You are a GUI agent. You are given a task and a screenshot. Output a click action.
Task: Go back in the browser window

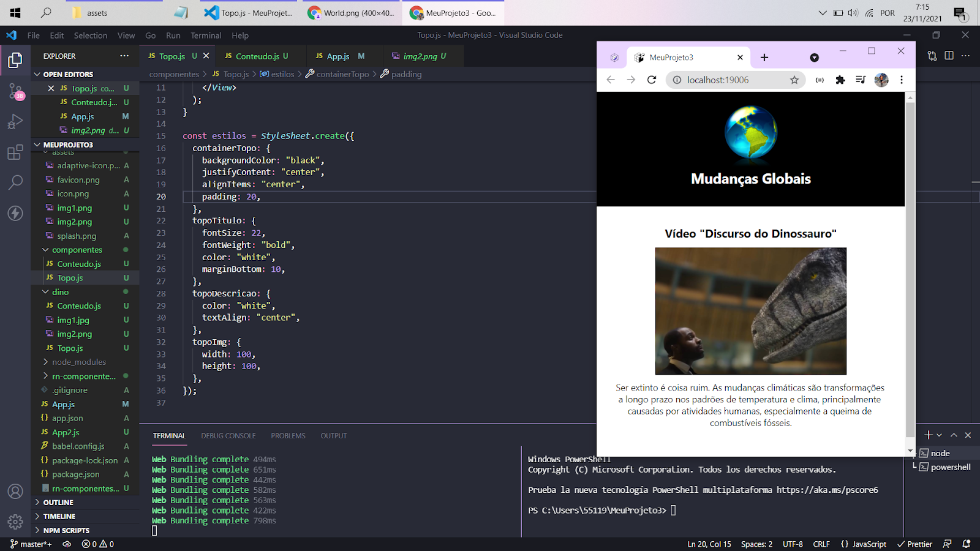(x=611, y=80)
